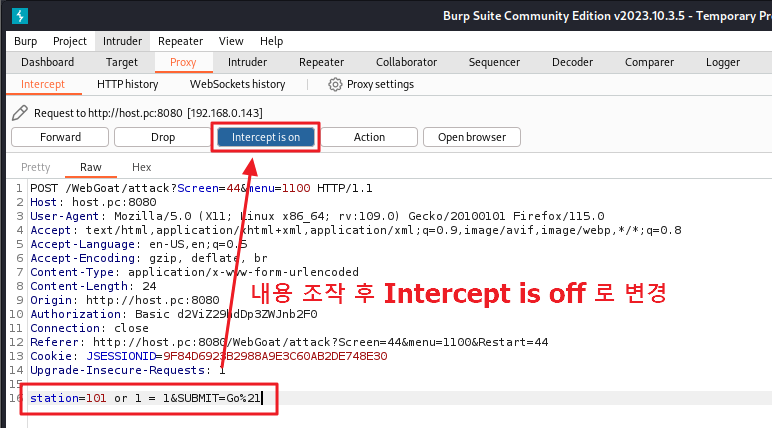Click the Request to http://host.pc:8080 label
This screenshot has width=772, height=428.
pyautogui.click(x=148, y=113)
